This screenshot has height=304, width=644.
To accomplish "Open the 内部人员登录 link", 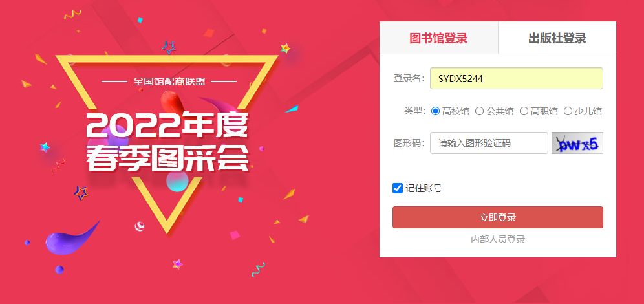I will click(x=498, y=239).
